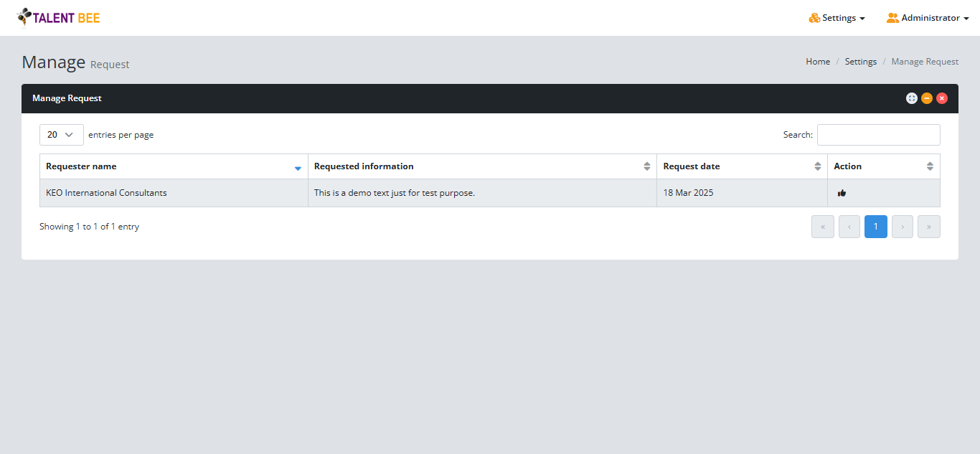The height and width of the screenshot is (454, 980).
Task: Click the Talent Bee logo icon
Action: [x=25, y=16]
